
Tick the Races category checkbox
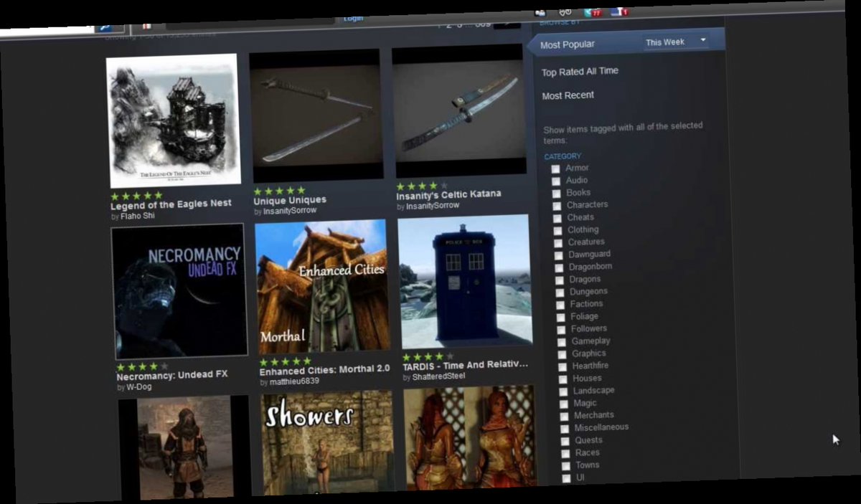pyautogui.click(x=565, y=453)
